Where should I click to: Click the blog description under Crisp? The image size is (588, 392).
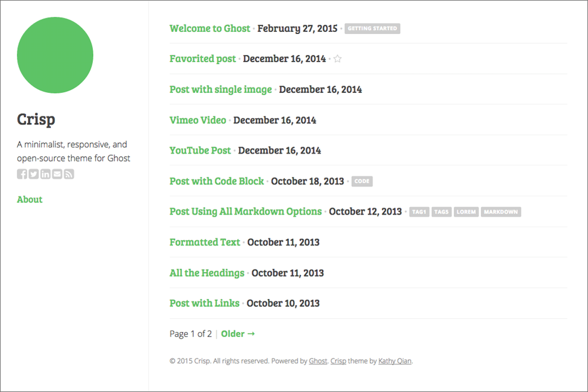(x=73, y=151)
